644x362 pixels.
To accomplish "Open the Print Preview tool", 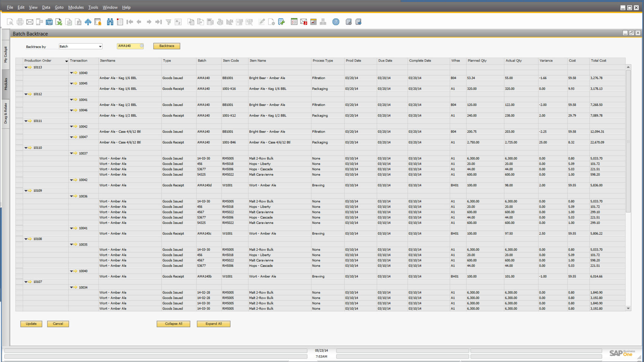I will click(x=10, y=22).
